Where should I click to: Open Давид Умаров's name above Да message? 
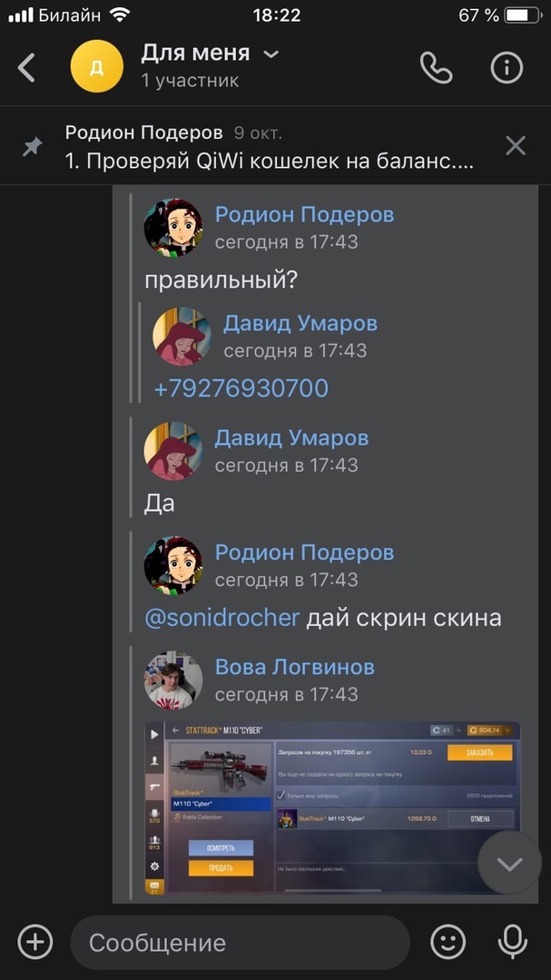[291, 438]
